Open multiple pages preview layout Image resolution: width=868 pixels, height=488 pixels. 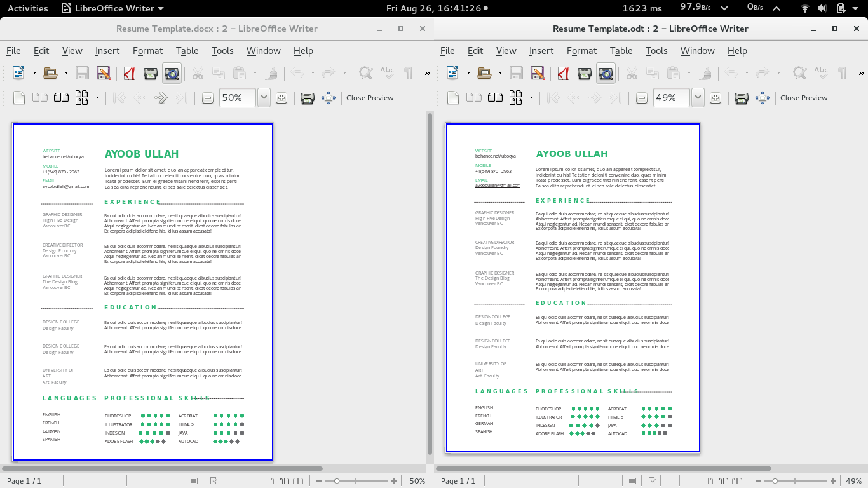82,97
